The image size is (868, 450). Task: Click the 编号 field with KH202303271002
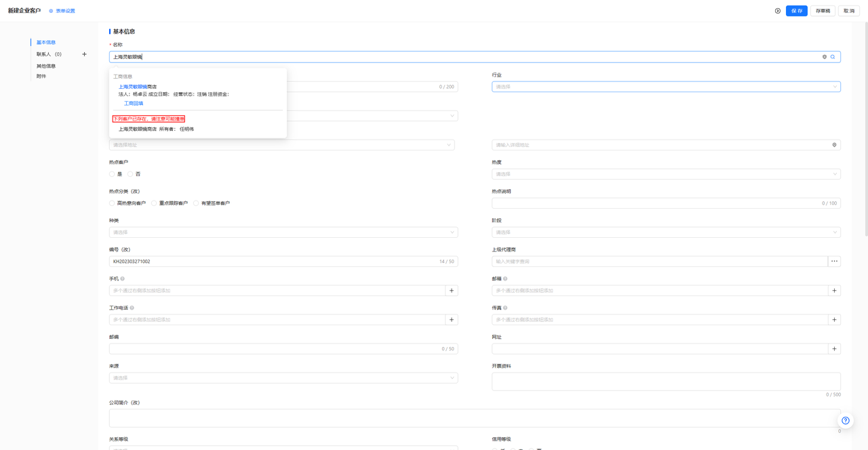tap(283, 262)
